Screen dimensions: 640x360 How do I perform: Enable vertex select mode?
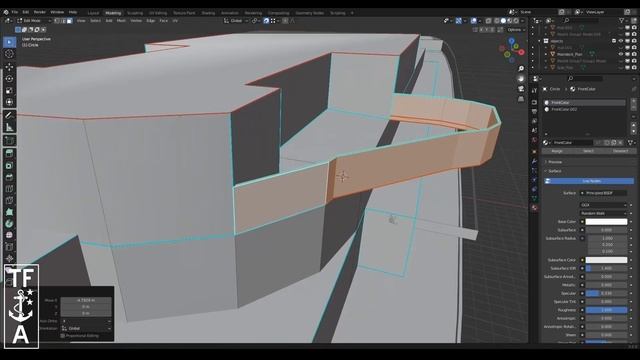pos(57,20)
